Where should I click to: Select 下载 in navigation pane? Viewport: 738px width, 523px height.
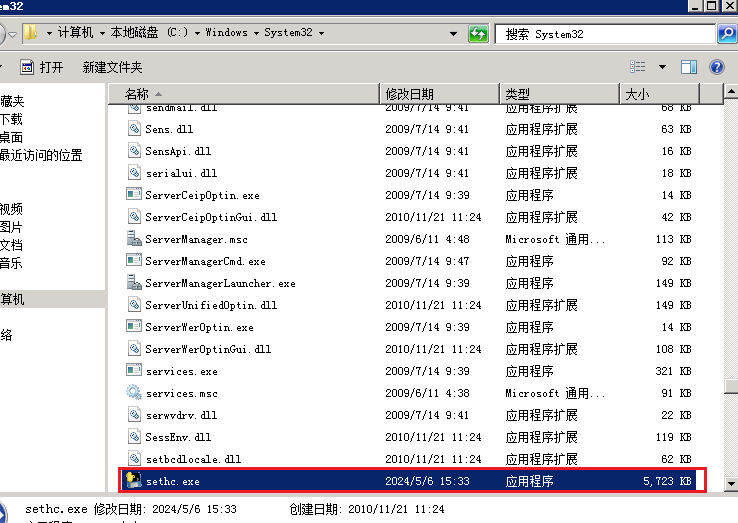click(x=11, y=119)
